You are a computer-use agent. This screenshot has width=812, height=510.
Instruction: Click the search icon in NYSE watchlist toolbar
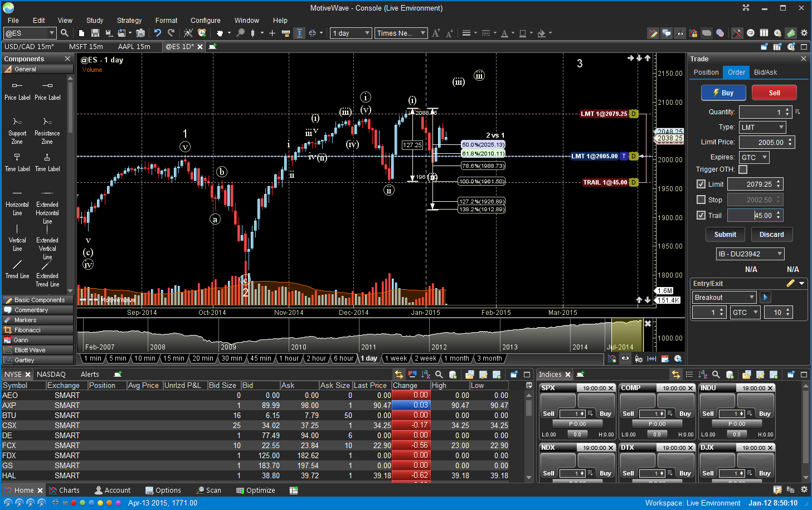439,375
